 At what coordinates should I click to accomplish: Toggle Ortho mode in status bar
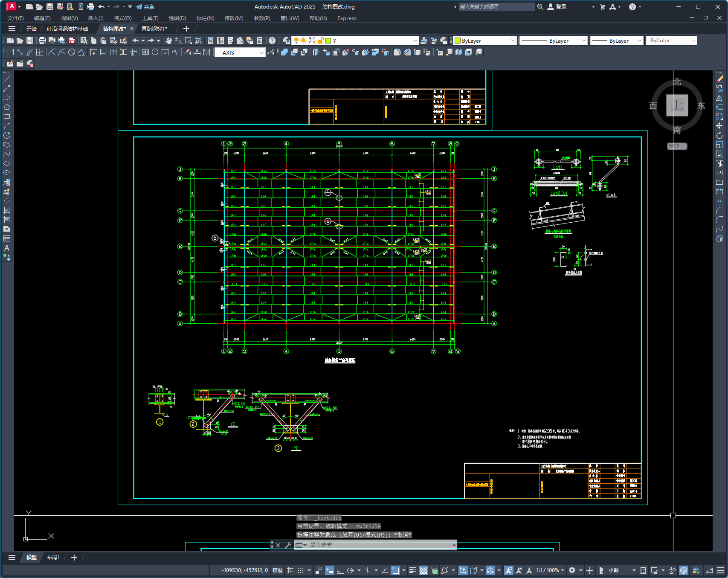[340, 570]
